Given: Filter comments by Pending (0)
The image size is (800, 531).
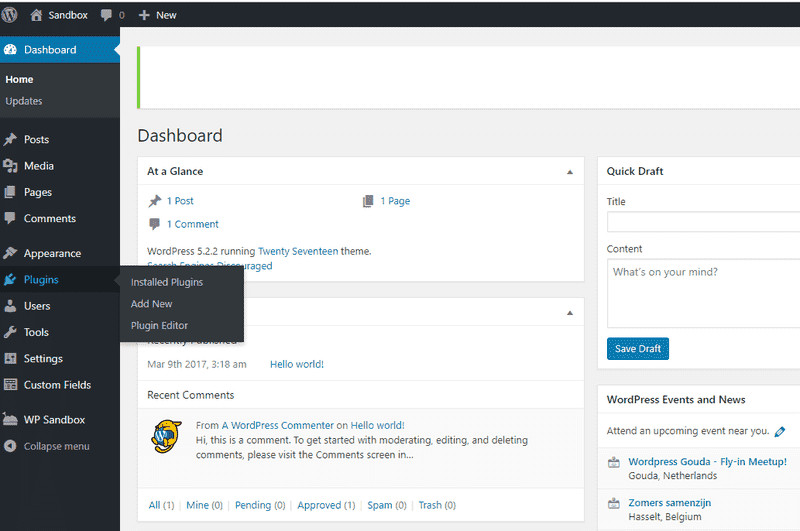Looking at the screenshot, I should [260, 505].
